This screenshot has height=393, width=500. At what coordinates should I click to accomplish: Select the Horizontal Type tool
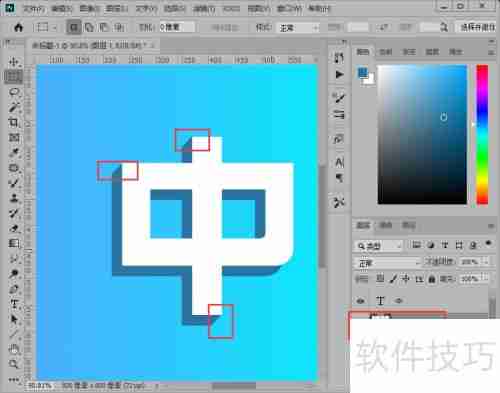tap(14, 304)
